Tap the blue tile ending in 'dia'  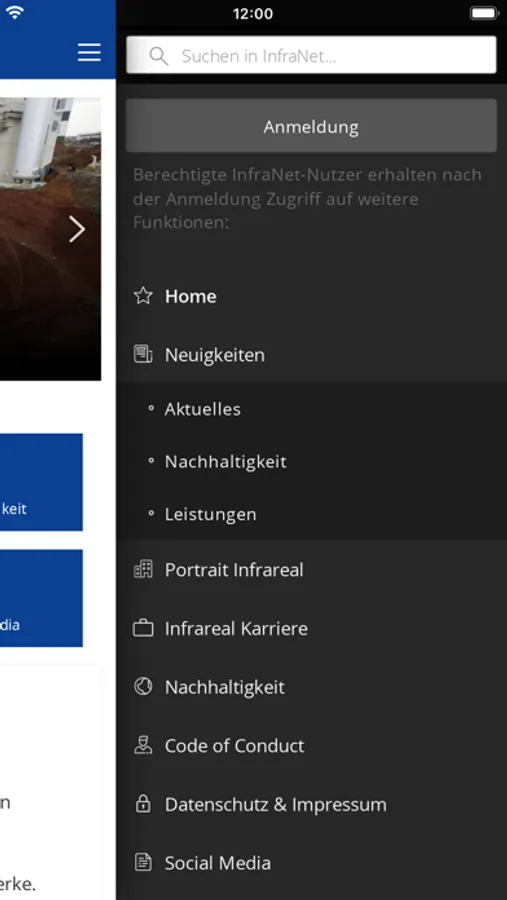(41, 598)
